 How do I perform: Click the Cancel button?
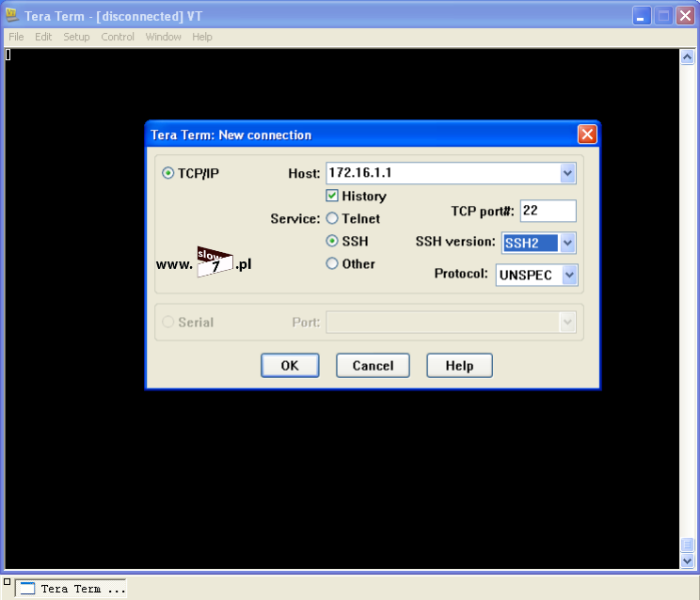tap(373, 366)
